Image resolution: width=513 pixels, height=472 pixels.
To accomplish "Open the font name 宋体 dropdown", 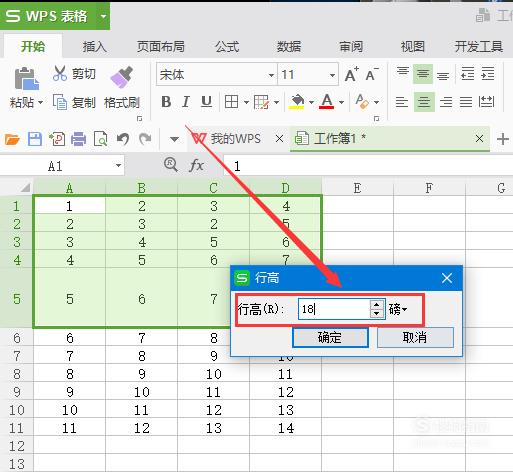I will tap(271, 75).
